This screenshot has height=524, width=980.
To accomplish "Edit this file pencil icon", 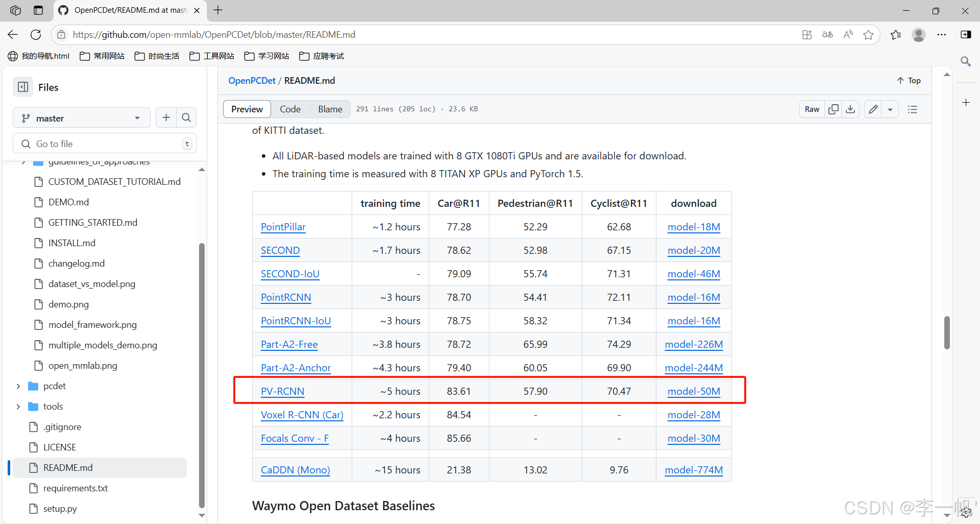I will tap(873, 109).
